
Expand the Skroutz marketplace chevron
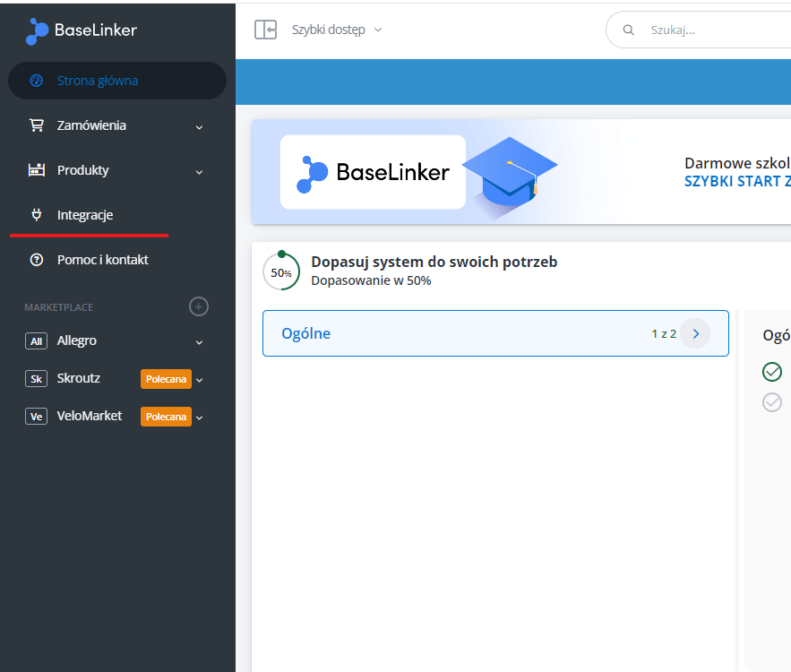click(199, 380)
